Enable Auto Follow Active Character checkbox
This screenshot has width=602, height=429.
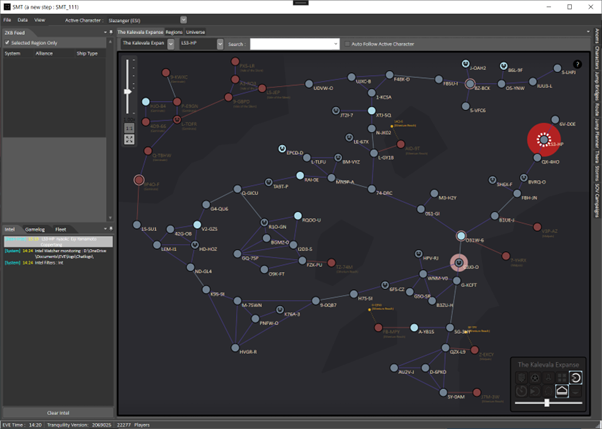(346, 44)
